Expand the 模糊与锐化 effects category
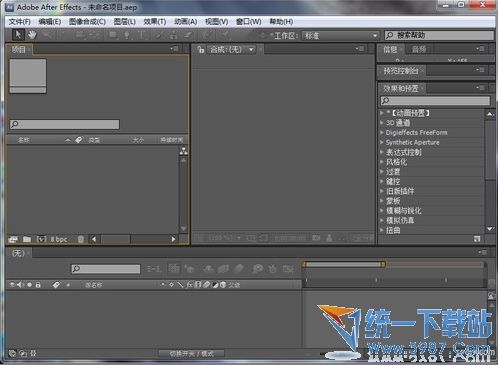 (x=382, y=211)
